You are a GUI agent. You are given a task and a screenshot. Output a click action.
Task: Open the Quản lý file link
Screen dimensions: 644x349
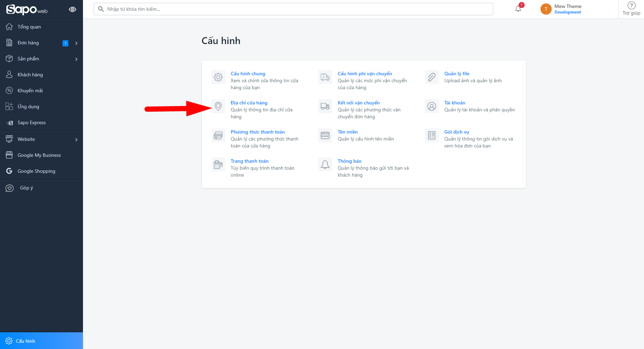[457, 74]
